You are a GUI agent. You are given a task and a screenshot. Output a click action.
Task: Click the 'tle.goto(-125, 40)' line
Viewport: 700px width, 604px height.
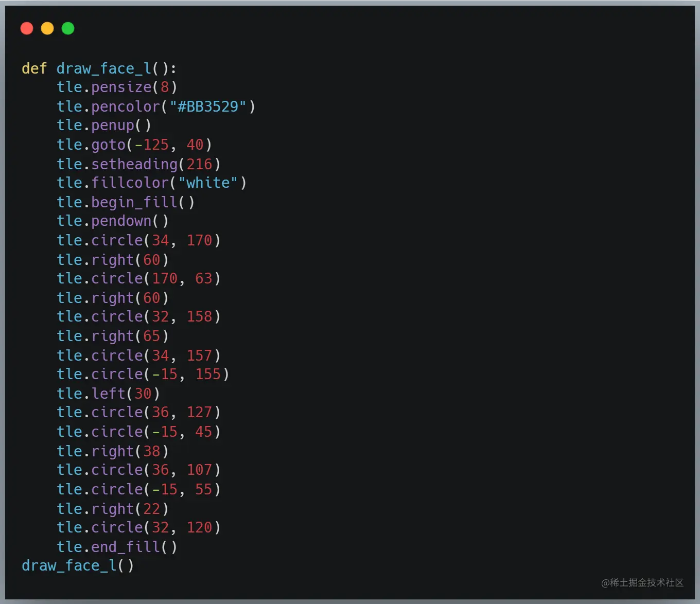coord(134,145)
